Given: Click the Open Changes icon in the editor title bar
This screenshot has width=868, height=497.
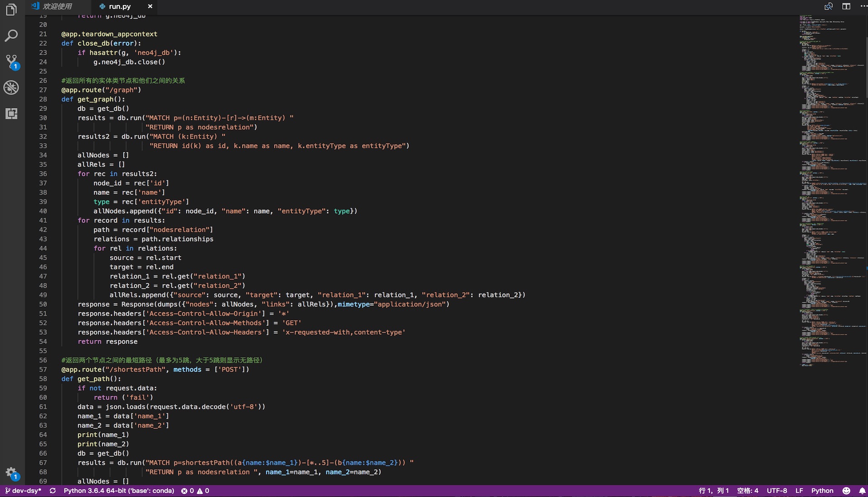Looking at the screenshot, I should 828,6.
